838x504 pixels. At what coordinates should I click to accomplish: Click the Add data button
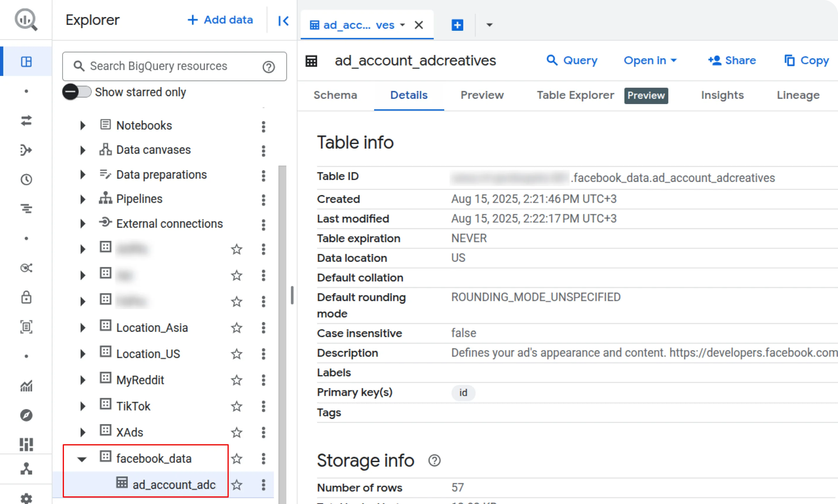click(x=220, y=20)
